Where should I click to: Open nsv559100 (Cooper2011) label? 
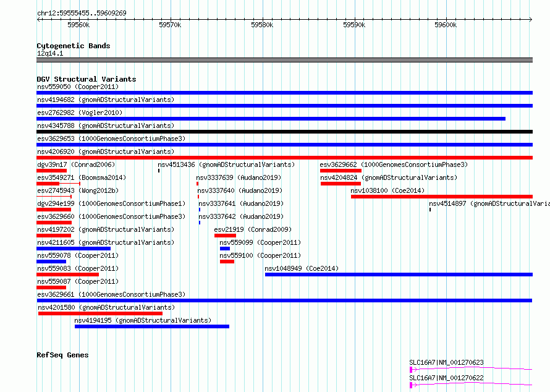click(260, 255)
